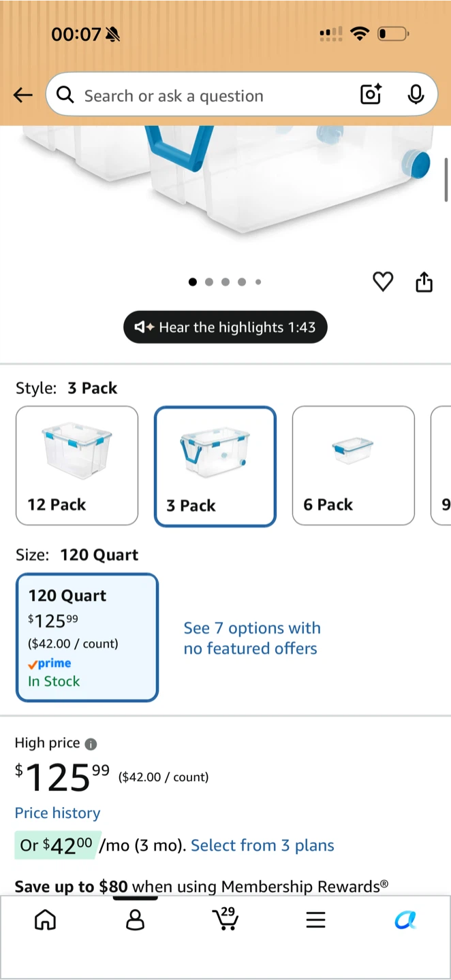Viewport: 451px width, 980px height.
Task: Select the 3 Pack style option
Action: click(215, 466)
